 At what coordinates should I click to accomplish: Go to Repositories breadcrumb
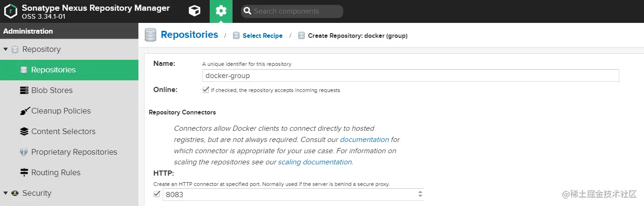[189, 35]
